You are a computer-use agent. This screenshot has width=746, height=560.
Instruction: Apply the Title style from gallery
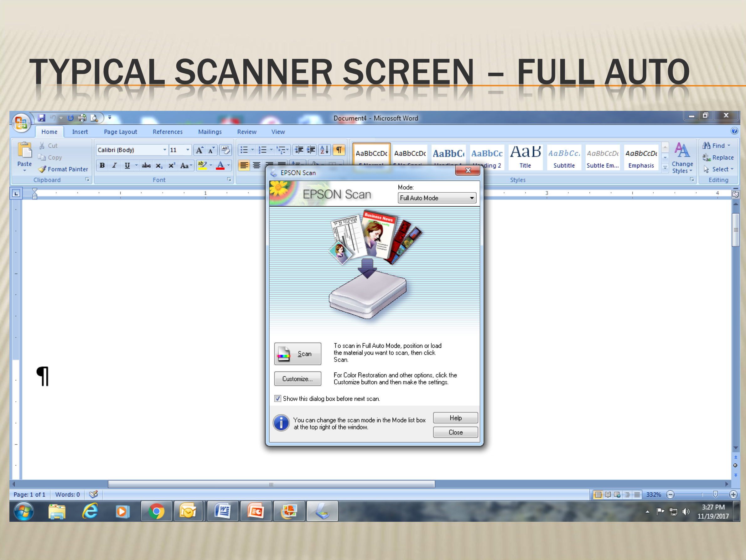point(525,157)
